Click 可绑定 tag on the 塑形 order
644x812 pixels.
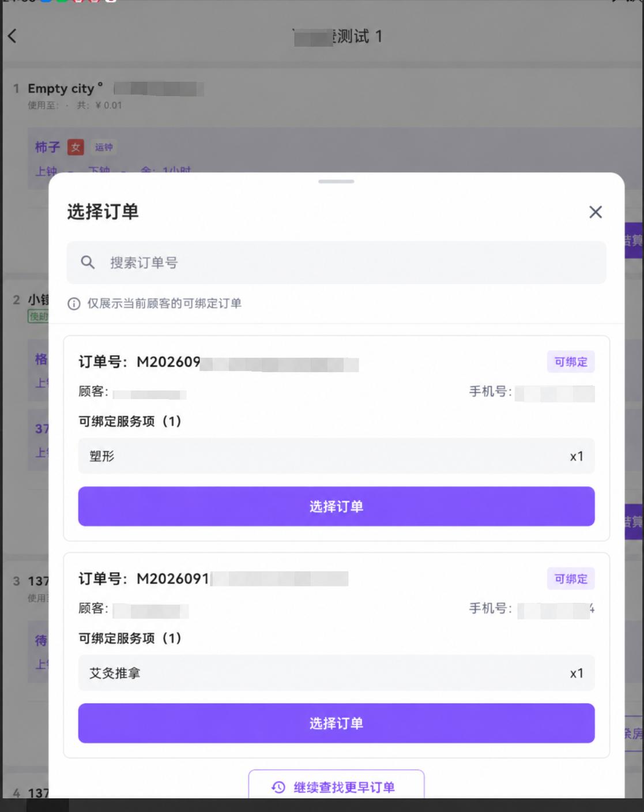click(571, 362)
